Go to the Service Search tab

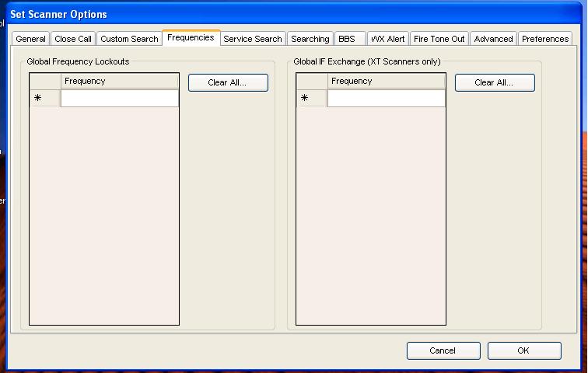(253, 39)
